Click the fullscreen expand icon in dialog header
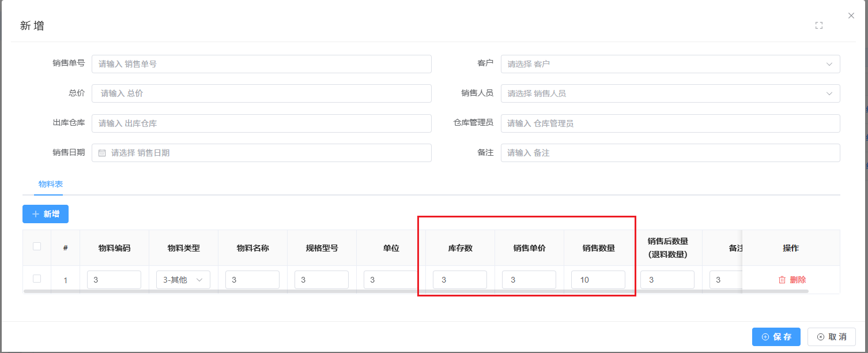The image size is (868, 353). pos(818,25)
